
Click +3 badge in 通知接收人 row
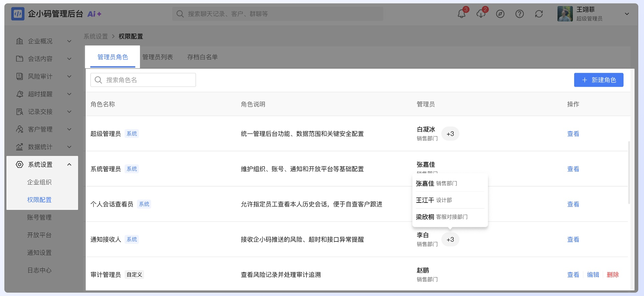(x=450, y=240)
